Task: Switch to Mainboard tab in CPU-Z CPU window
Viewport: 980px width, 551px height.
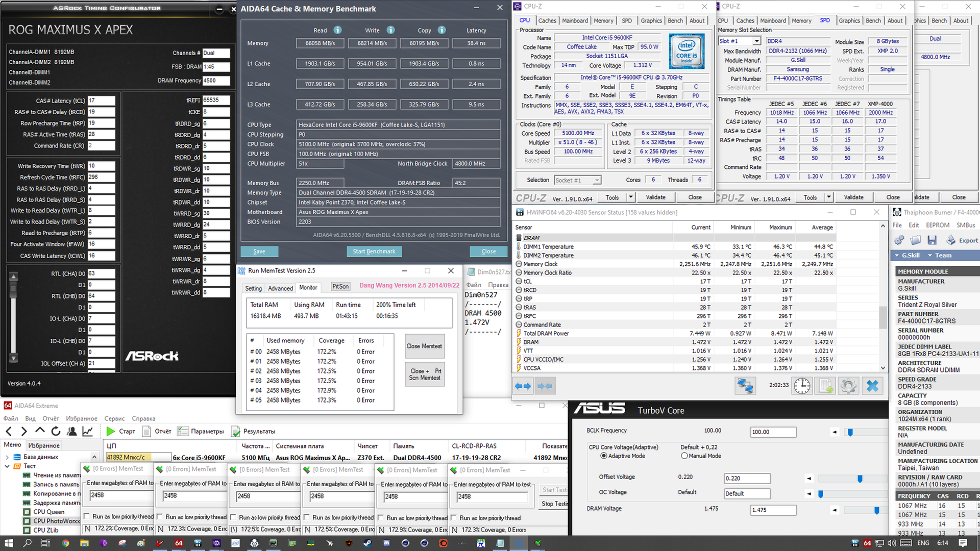Action: coord(575,20)
